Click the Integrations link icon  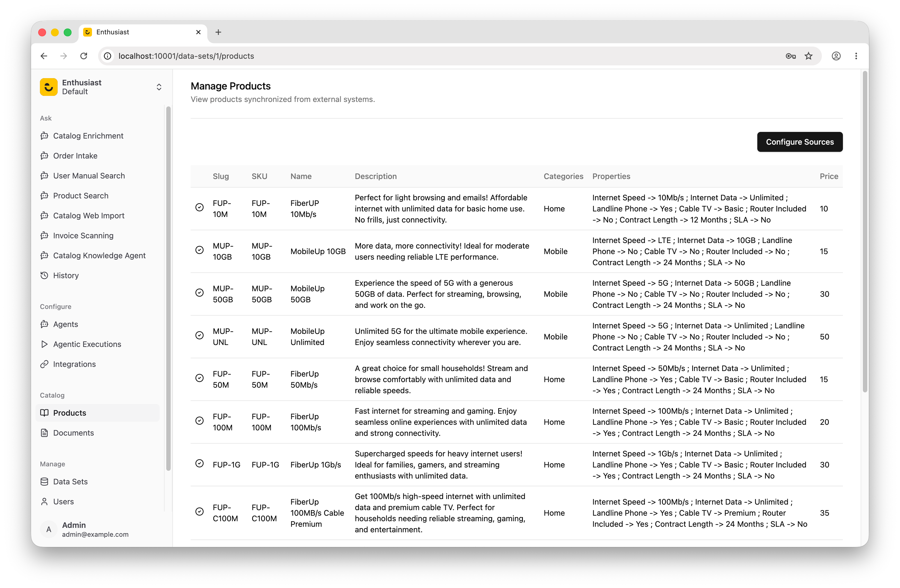44,364
